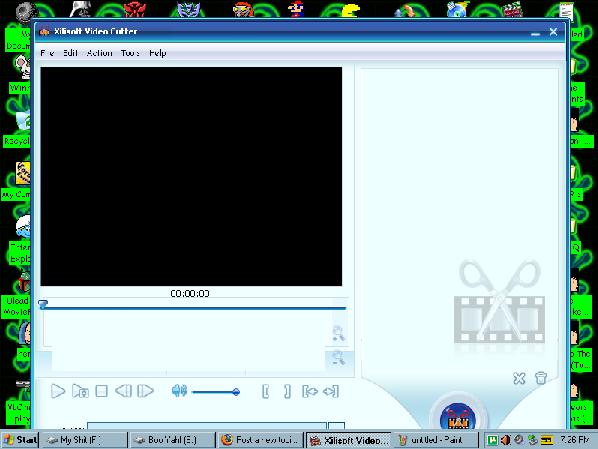This screenshot has height=449, width=598.
Task: Click the Play button in the playback controls
Action: [x=58, y=391]
